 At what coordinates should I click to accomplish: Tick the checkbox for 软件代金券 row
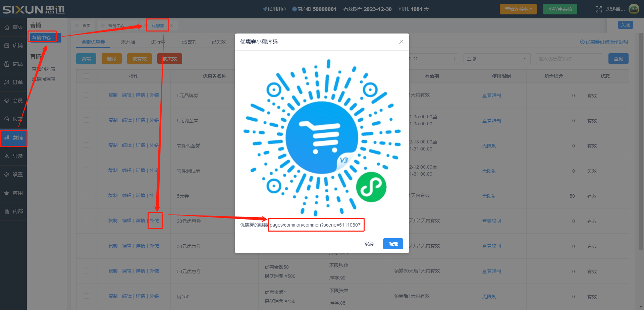tap(87, 145)
